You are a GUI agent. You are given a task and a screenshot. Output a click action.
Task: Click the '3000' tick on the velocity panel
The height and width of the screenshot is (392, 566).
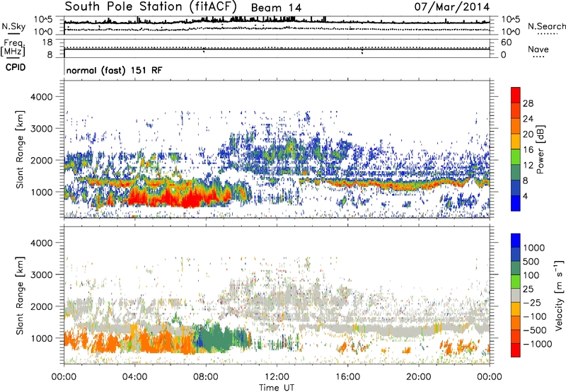(41, 275)
